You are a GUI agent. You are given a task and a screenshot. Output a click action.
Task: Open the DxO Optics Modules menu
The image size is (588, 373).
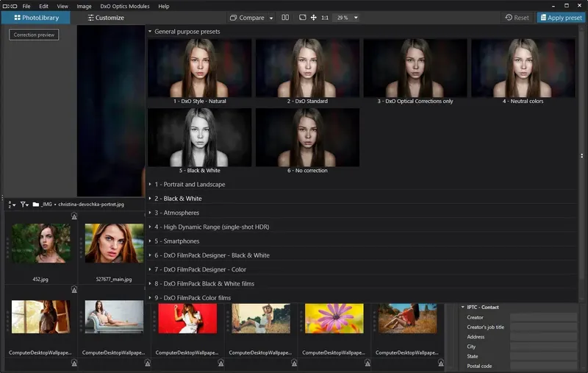[124, 6]
